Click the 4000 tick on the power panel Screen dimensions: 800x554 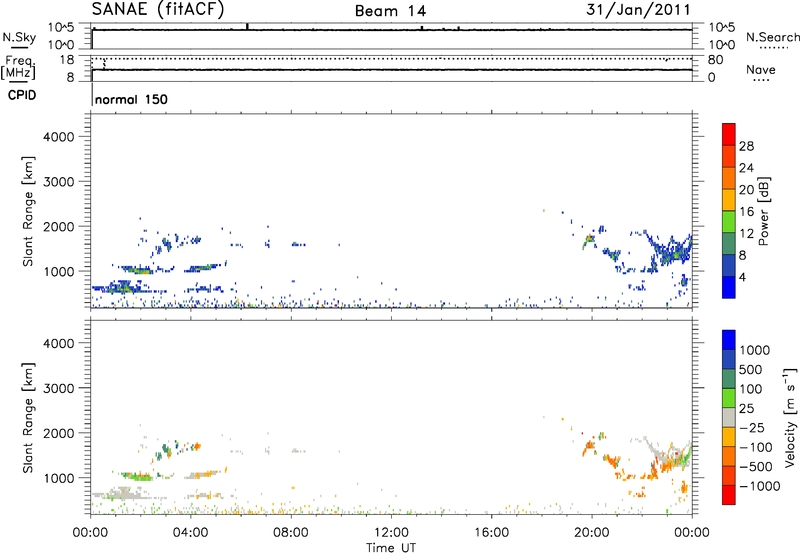tap(58, 137)
